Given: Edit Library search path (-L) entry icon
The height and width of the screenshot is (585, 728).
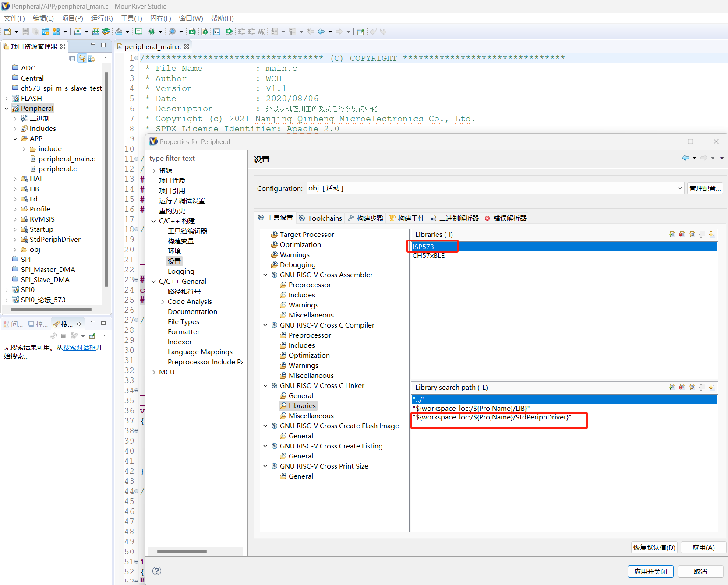Looking at the screenshot, I should point(692,388).
